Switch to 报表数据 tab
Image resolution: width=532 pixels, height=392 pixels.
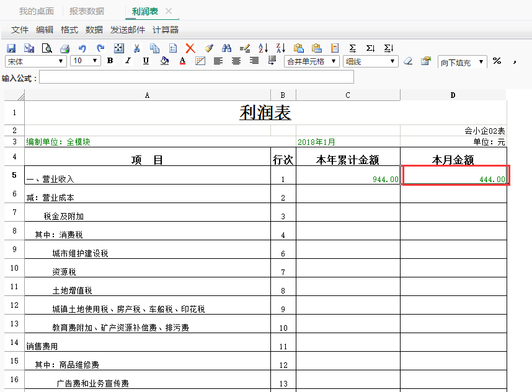pos(87,11)
